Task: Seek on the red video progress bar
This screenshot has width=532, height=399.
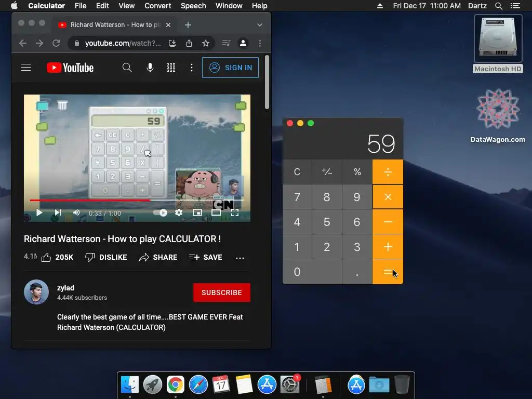Action: [137, 200]
